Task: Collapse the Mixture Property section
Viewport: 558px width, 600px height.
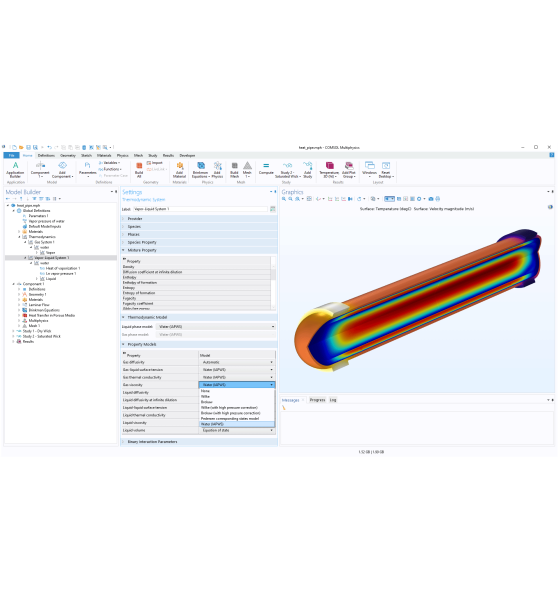Action: point(199,250)
